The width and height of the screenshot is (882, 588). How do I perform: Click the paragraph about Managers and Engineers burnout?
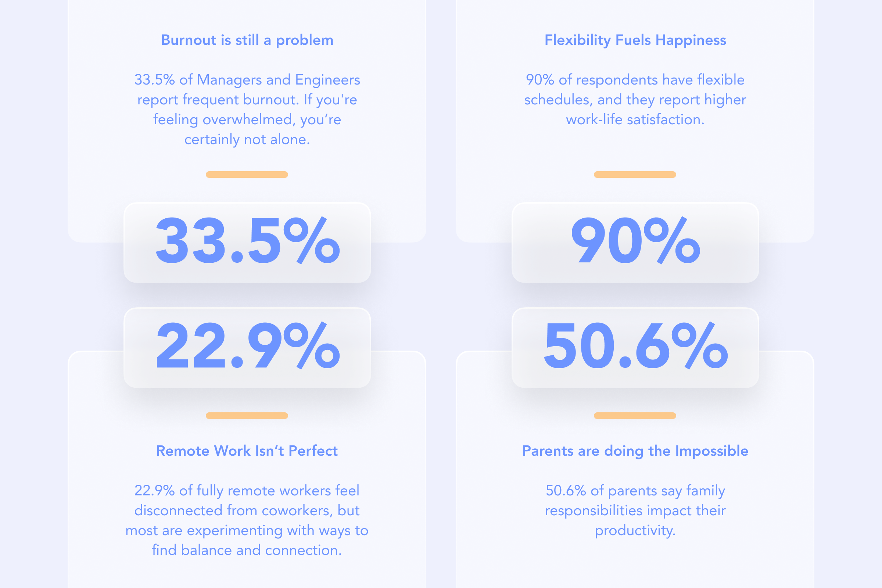(247, 110)
